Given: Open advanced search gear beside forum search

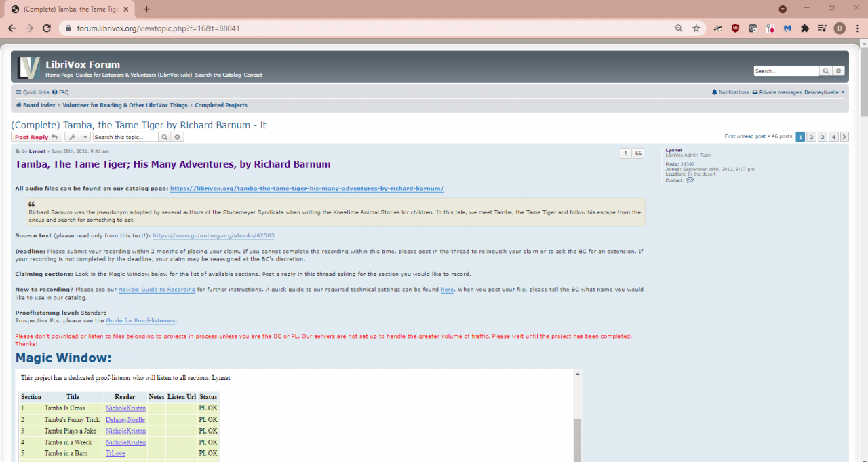Looking at the screenshot, I should pyautogui.click(x=838, y=71).
